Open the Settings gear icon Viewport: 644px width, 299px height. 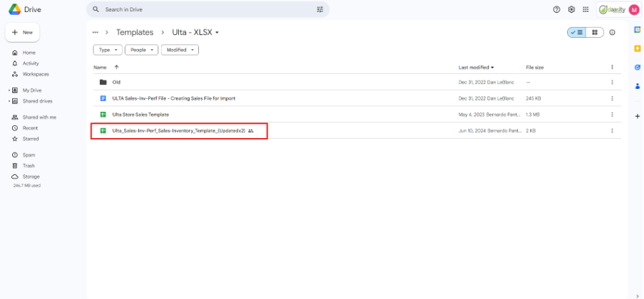(571, 10)
